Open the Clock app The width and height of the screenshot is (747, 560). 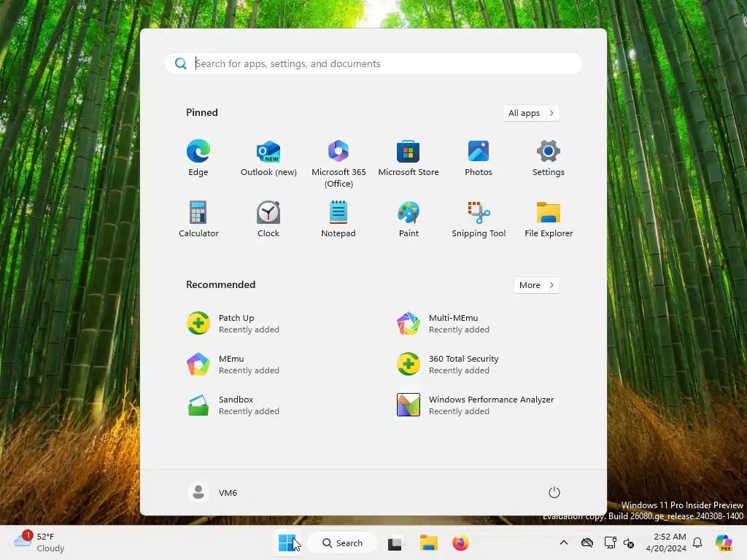pos(268,219)
